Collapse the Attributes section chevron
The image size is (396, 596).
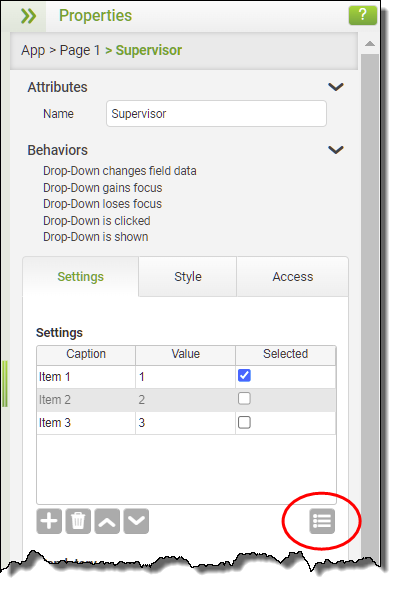[x=336, y=87]
